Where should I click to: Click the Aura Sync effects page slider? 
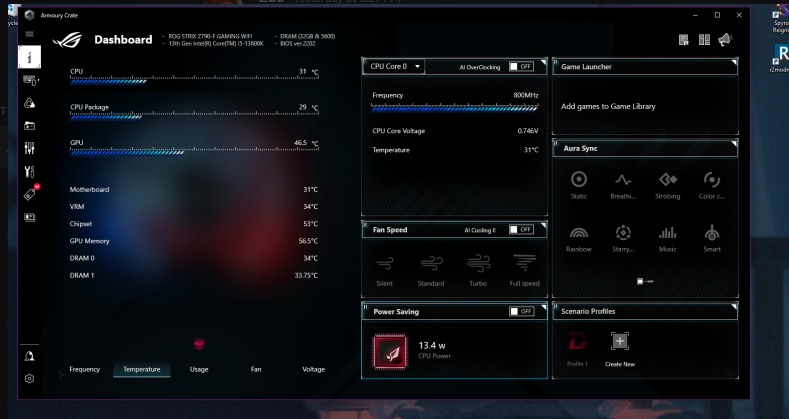coord(645,281)
